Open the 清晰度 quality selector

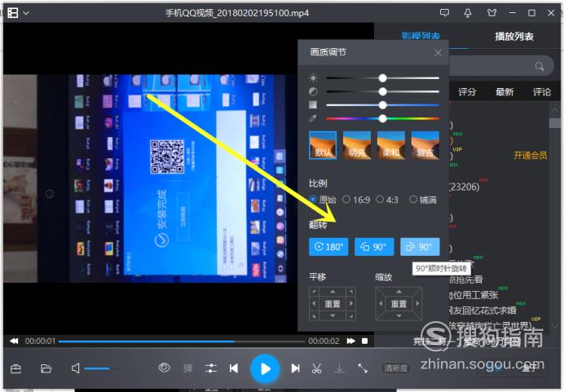pyautogui.click(x=395, y=368)
